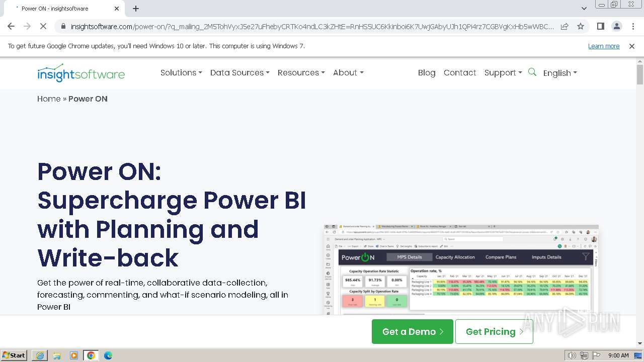
Task: Click the site lock icon in address bar
Action: (x=63, y=26)
